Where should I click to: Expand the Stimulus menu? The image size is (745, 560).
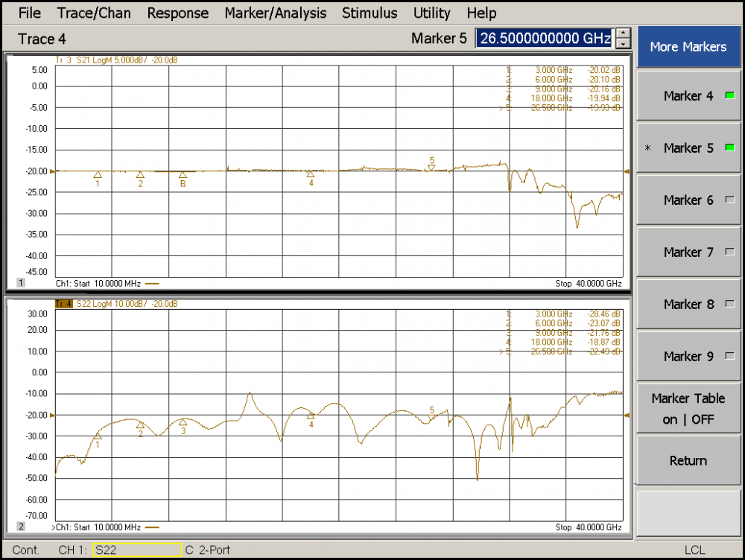[370, 13]
